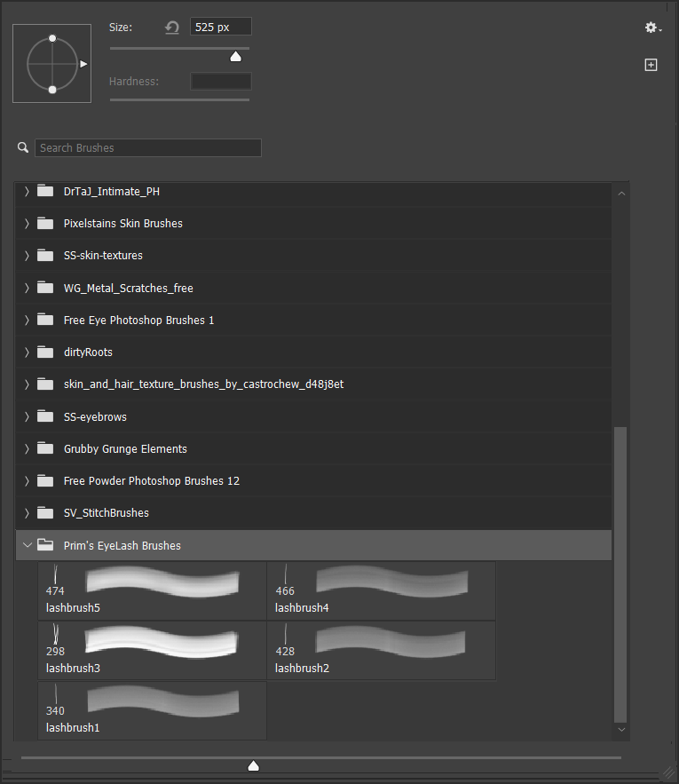Image resolution: width=679 pixels, height=784 pixels.
Task: Click the SV_StitchBrushes folder icon
Action: point(45,512)
